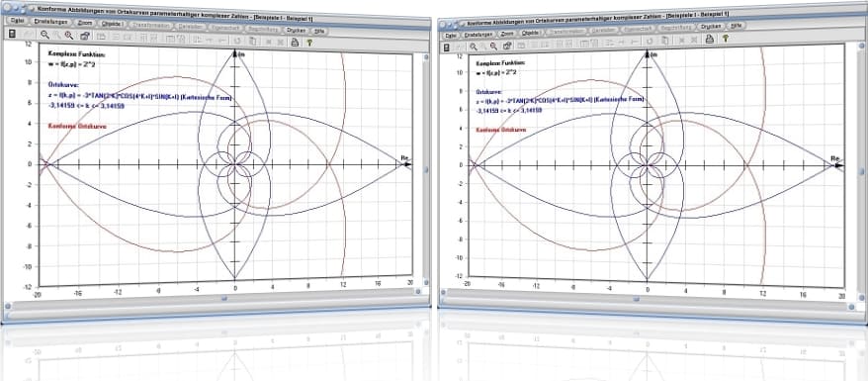Click the first magnifier icon in the left window
Screen dimensions: 868x381
tap(44, 35)
